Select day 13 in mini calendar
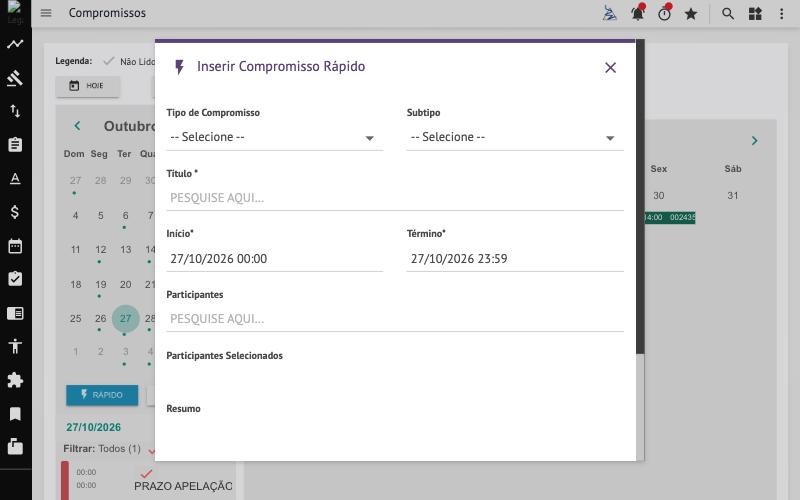The width and height of the screenshot is (800, 500). click(126, 249)
